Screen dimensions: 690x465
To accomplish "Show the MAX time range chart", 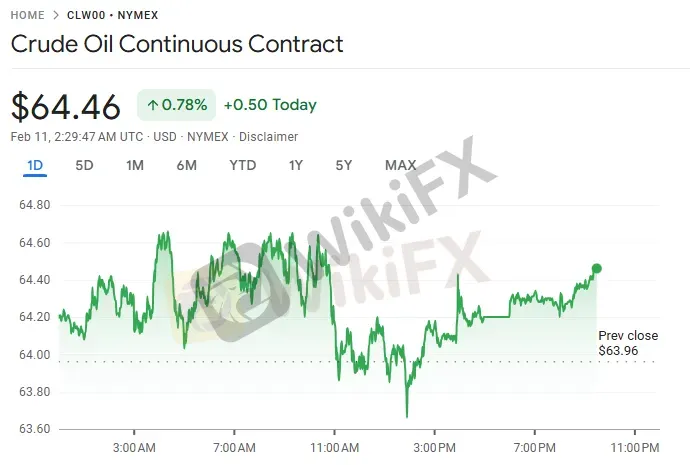I will [x=400, y=165].
